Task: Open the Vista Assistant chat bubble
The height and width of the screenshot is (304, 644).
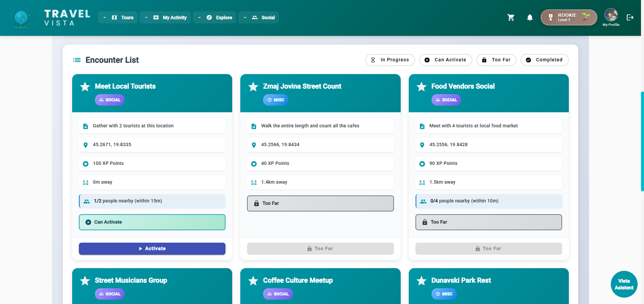Action: coord(624,284)
